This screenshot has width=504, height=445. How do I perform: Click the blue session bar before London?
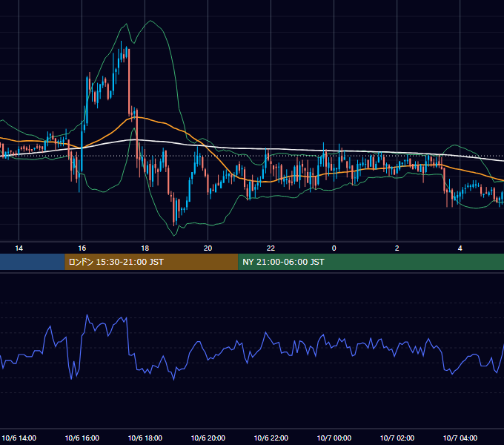pos(33,262)
